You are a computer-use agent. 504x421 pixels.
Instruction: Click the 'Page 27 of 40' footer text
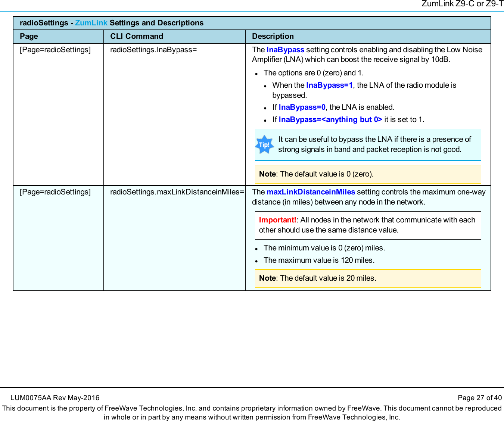tap(480, 398)
